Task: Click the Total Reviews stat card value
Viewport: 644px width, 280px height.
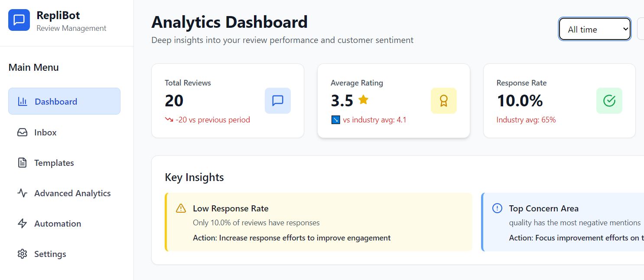Action: coord(174,101)
